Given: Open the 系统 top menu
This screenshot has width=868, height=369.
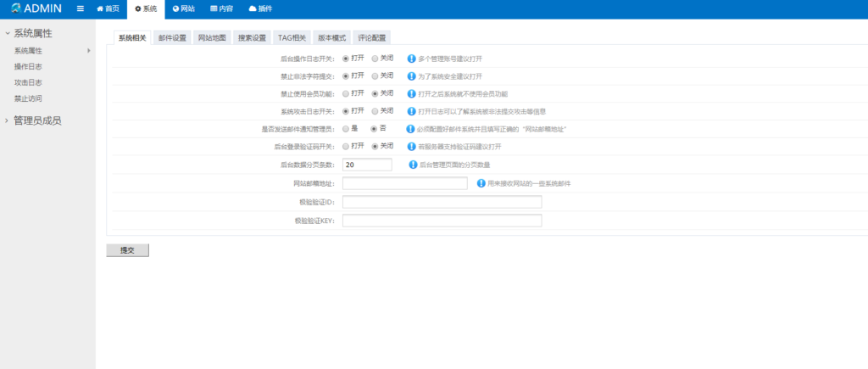Looking at the screenshot, I should point(146,8).
